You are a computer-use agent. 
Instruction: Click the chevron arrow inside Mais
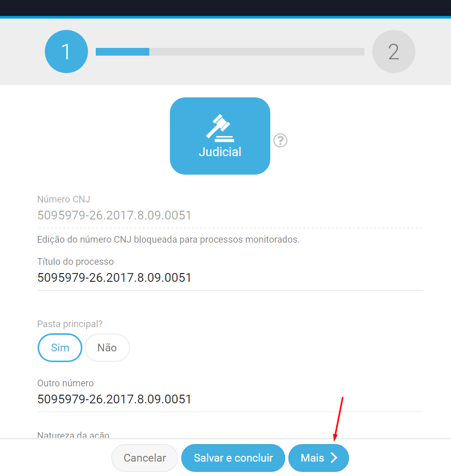tap(334, 458)
